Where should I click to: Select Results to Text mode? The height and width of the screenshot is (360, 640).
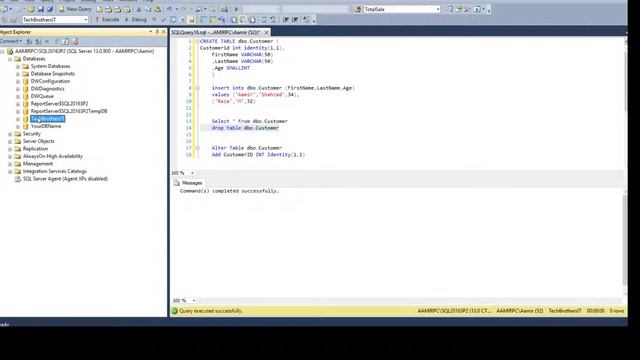point(233,19)
